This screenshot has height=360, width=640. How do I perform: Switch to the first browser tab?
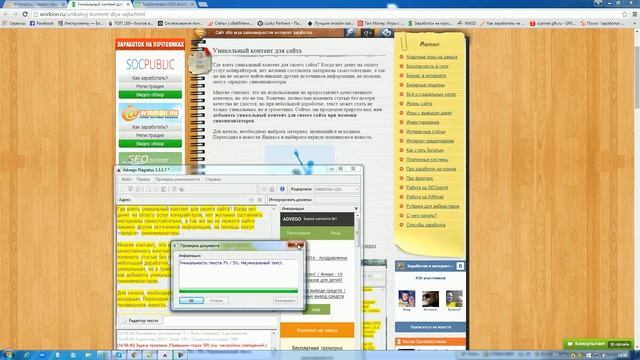pos(35,4)
